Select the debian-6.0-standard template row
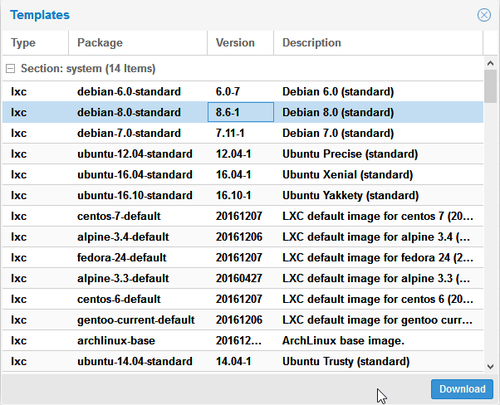Screen dimensions: 500x405 (243, 92)
